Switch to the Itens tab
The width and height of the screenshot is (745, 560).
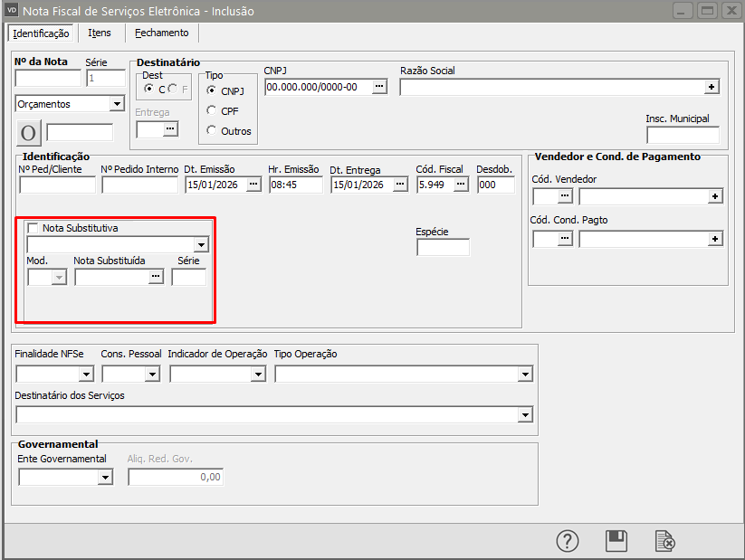(100, 33)
